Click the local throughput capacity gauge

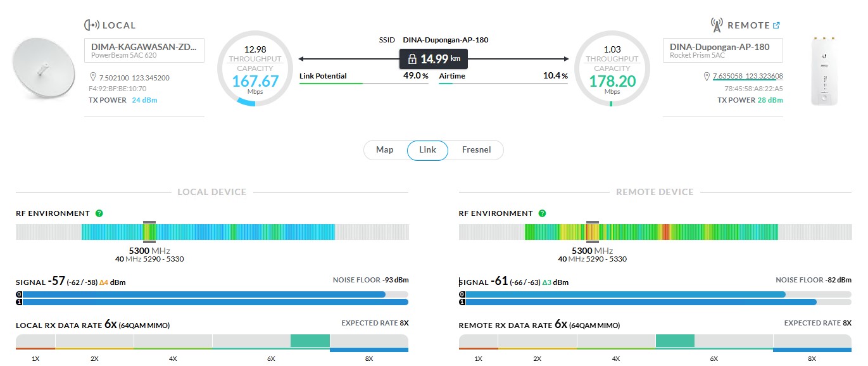pyautogui.click(x=255, y=68)
